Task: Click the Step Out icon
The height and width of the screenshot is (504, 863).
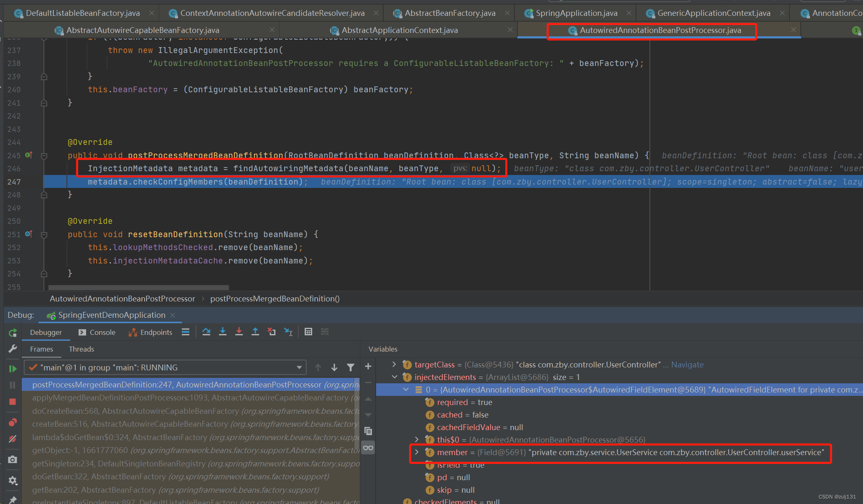Action: 255,332
